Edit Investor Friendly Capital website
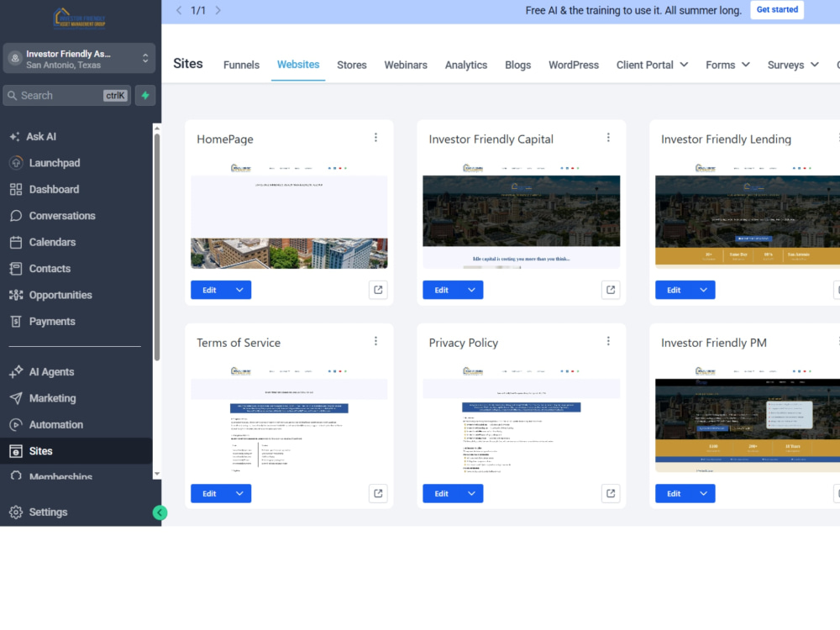 (442, 290)
